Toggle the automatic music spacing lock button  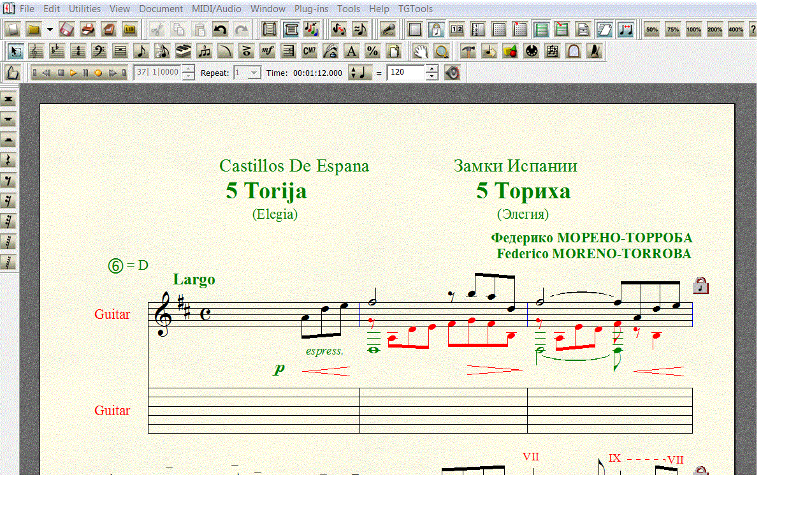click(436, 29)
